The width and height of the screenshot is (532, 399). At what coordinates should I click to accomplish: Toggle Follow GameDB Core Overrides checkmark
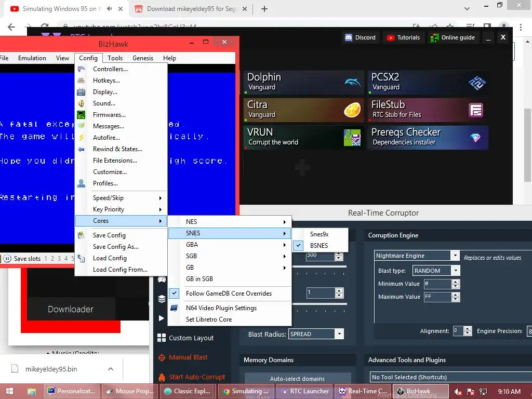(x=174, y=293)
